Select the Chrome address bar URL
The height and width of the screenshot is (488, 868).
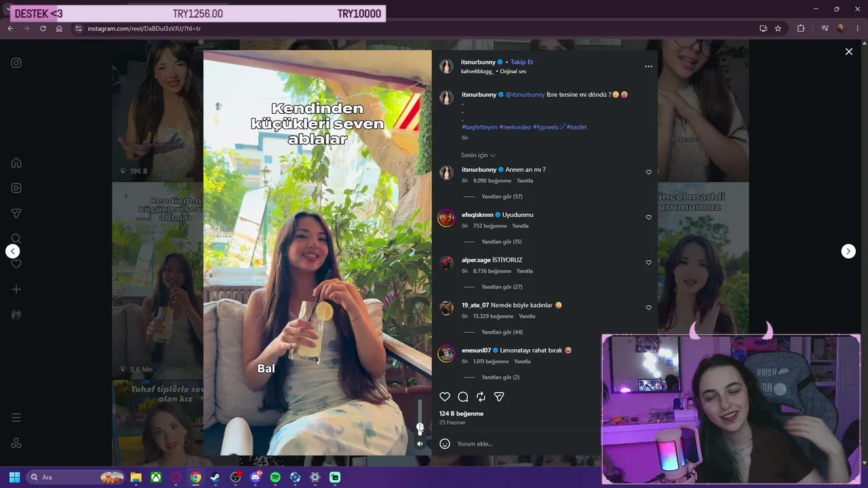pos(144,28)
